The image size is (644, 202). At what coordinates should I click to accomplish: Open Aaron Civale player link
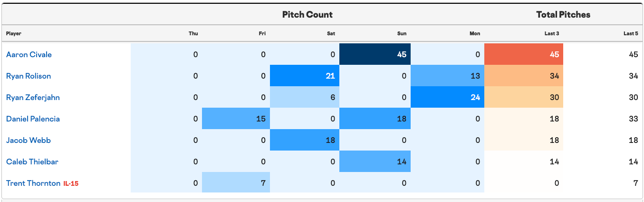point(29,55)
